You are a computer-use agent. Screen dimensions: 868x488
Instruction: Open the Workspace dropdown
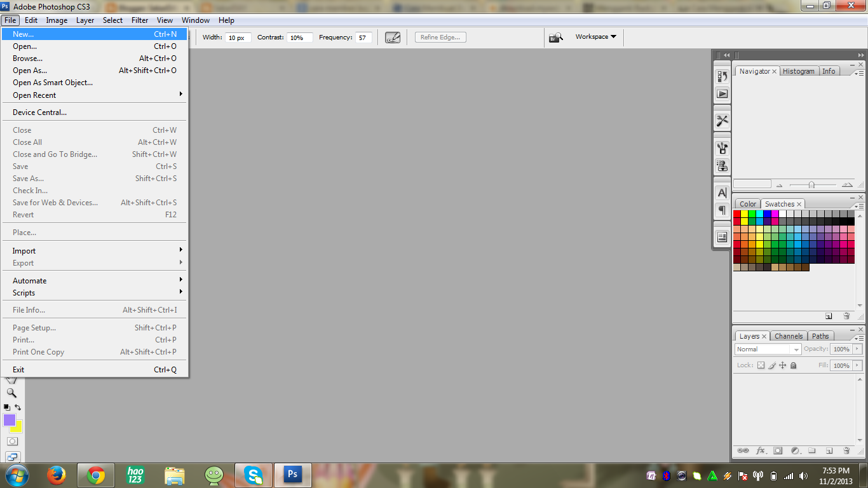(596, 37)
